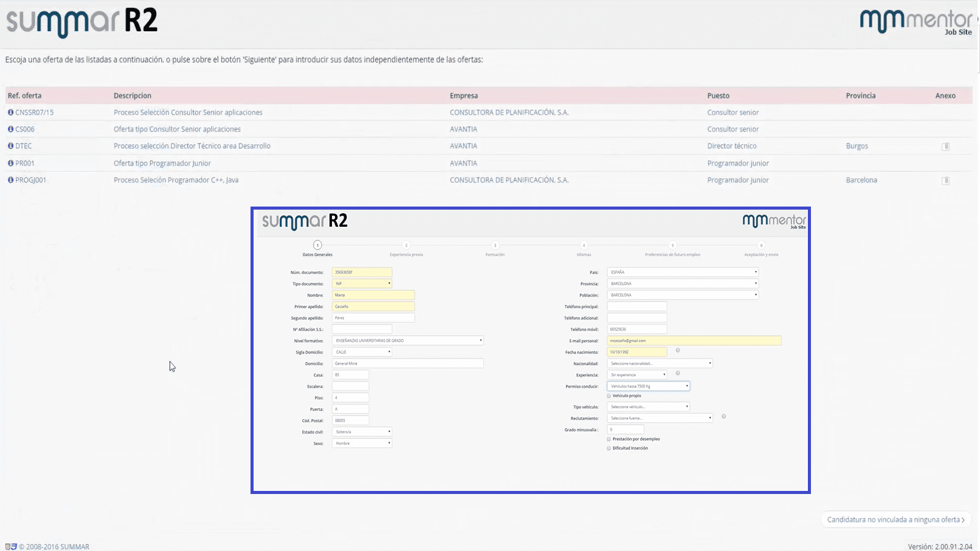Click the Teléfono principal field

637,306
